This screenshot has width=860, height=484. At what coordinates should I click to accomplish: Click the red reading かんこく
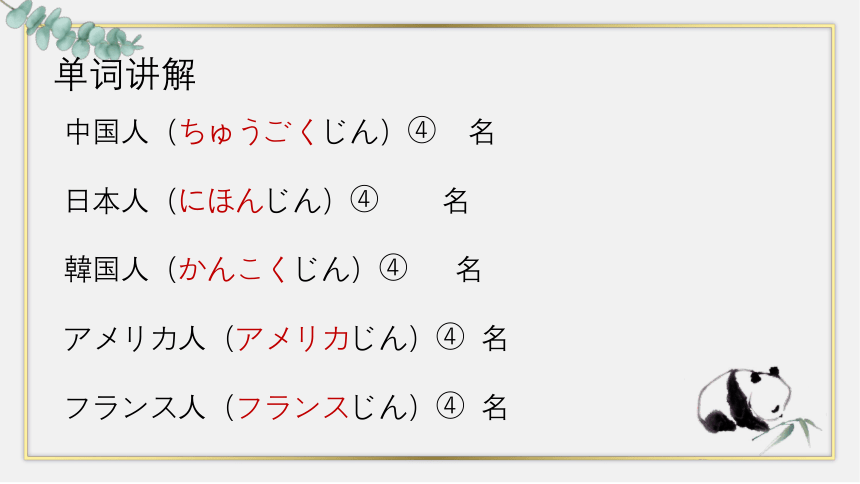[233, 269]
